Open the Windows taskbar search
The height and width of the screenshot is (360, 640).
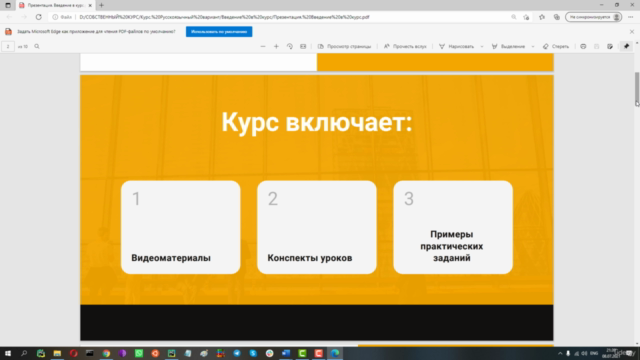(24, 353)
